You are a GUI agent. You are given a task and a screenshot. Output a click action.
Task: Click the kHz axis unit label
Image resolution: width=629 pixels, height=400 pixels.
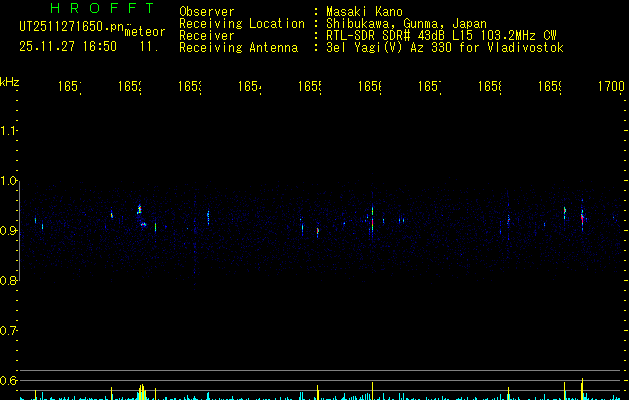click(x=9, y=82)
